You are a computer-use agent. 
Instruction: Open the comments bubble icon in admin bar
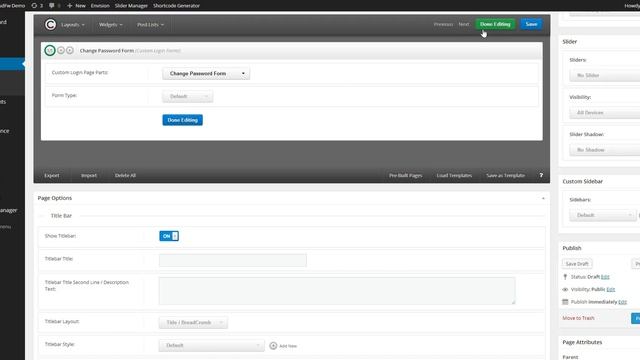click(51, 6)
